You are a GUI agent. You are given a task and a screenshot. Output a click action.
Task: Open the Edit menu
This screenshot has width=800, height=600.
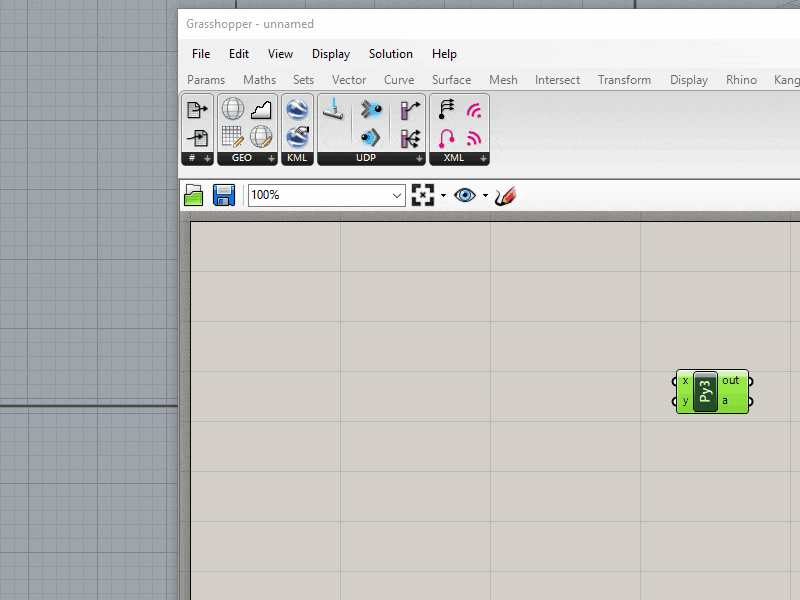coord(239,54)
